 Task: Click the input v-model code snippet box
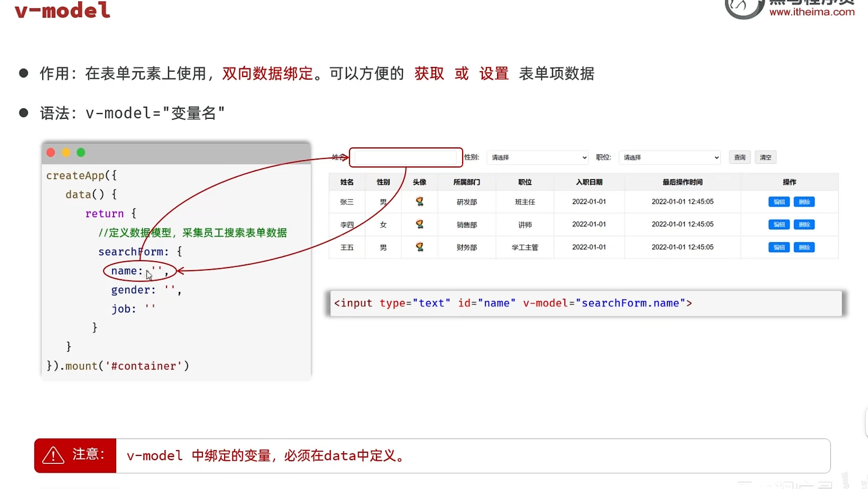[586, 303]
